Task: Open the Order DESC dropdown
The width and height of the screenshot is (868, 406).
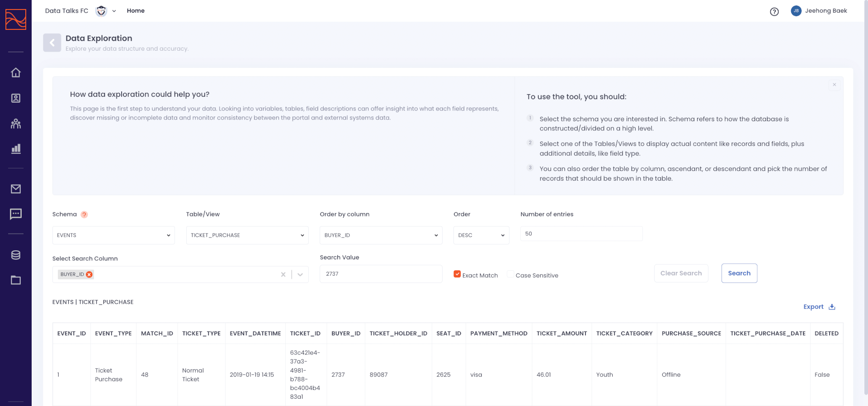Action: point(481,235)
